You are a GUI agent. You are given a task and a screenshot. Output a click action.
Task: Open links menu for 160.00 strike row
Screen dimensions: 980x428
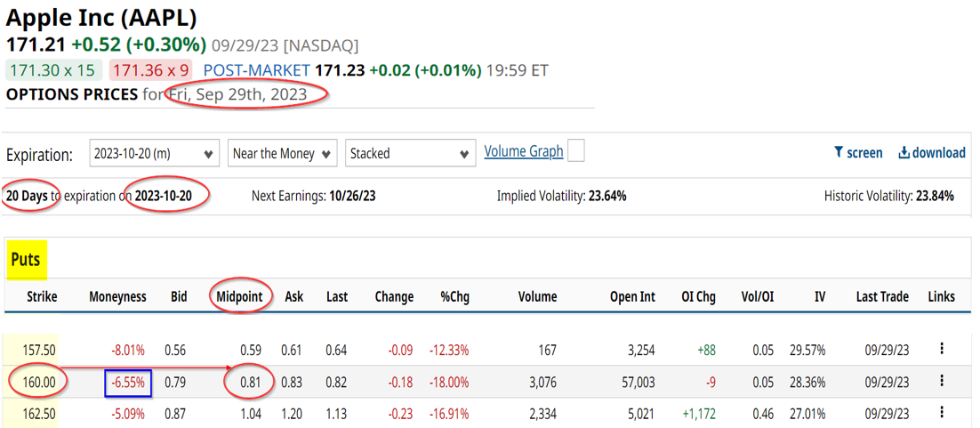[942, 381]
